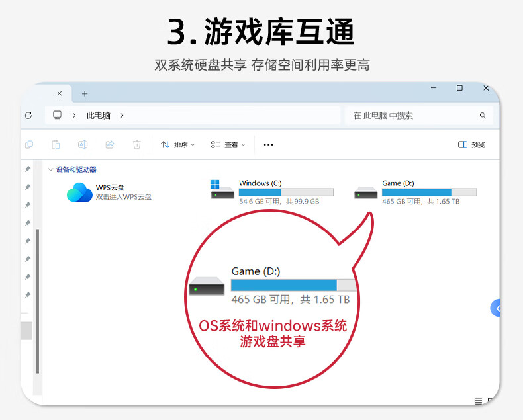This screenshot has width=523, height=420.
Task: Click the navigation pane vertical scrollbar
Action: [x=38, y=301]
